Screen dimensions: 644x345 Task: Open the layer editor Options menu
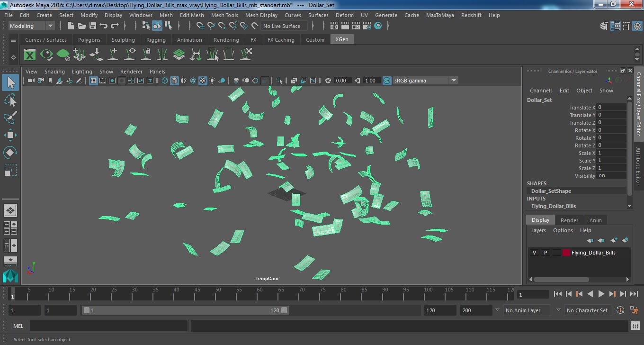coord(563,230)
